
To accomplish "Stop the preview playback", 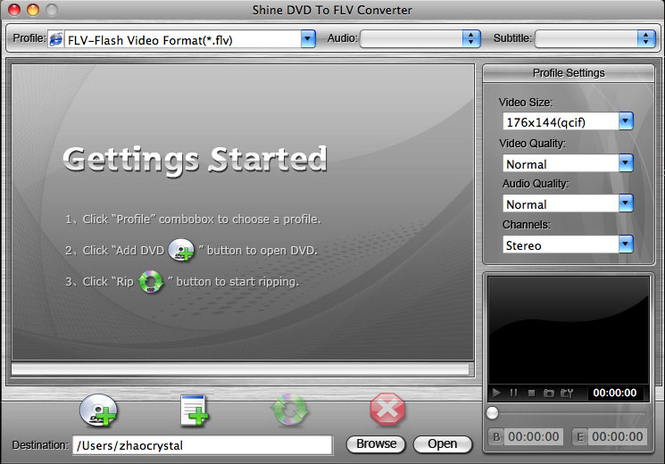I will click(x=531, y=393).
